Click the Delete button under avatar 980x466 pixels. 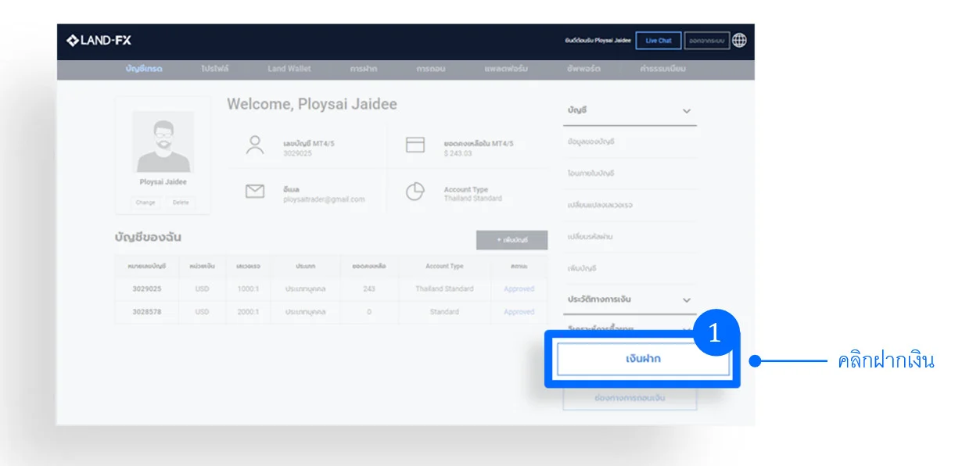point(181,202)
